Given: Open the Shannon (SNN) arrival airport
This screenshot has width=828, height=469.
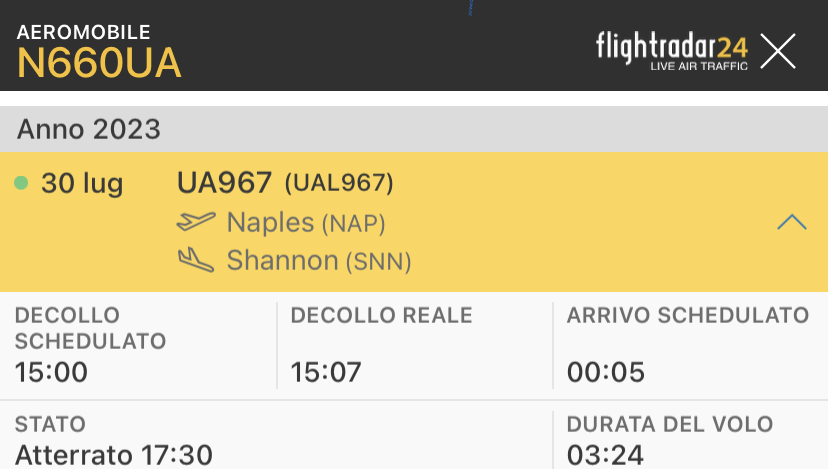Looking at the screenshot, I should [318, 261].
